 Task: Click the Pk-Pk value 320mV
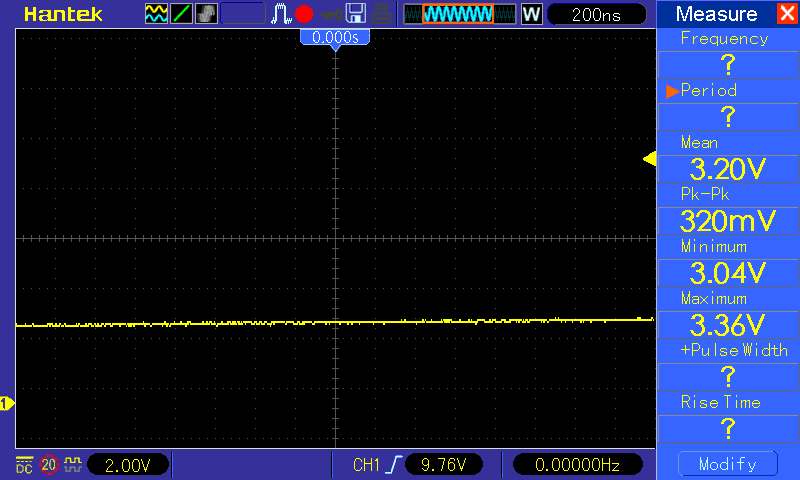point(728,221)
